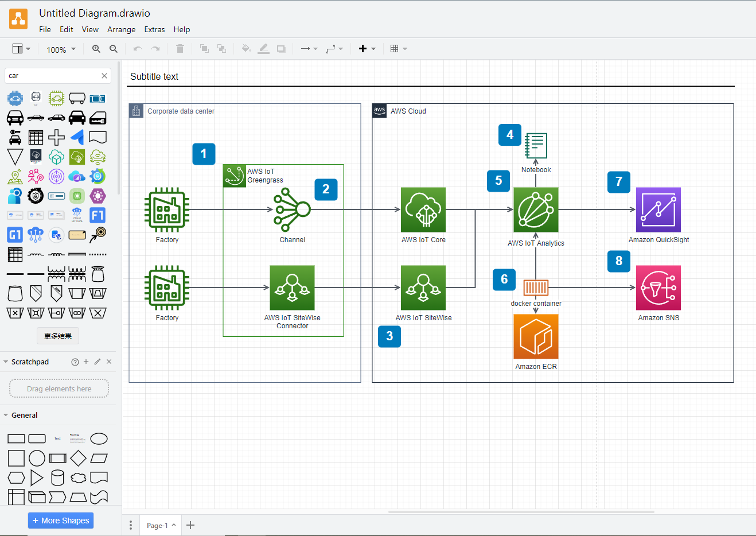Click the Drag elements here drop area

[59, 389]
